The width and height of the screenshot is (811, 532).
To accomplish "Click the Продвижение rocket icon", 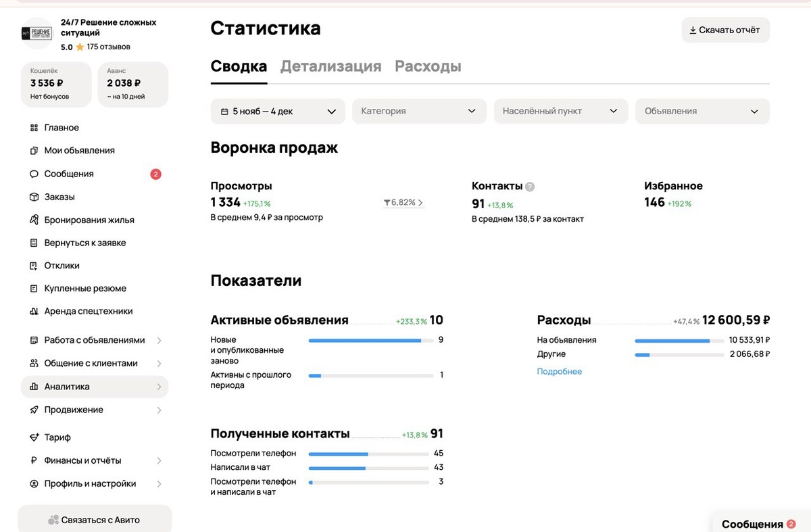I will pyautogui.click(x=34, y=410).
